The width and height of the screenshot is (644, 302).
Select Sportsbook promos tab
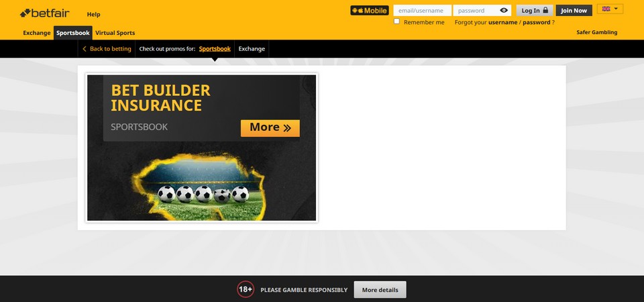(215, 49)
